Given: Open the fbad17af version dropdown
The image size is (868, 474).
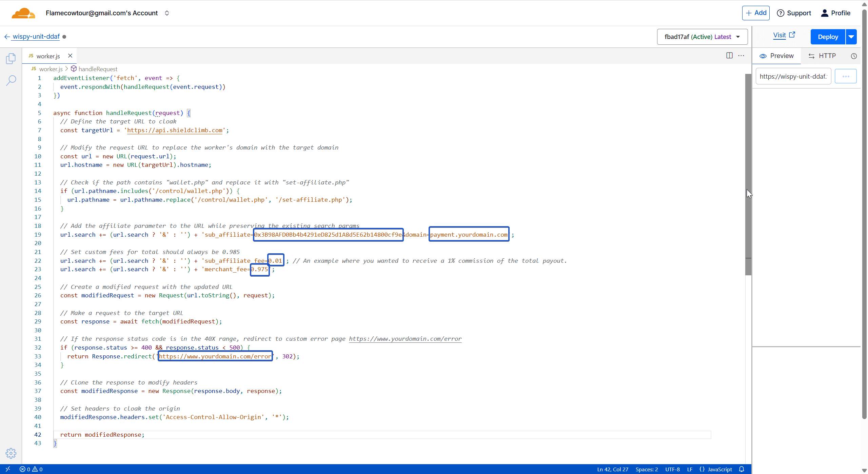Looking at the screenshot, I should point(702,37).
